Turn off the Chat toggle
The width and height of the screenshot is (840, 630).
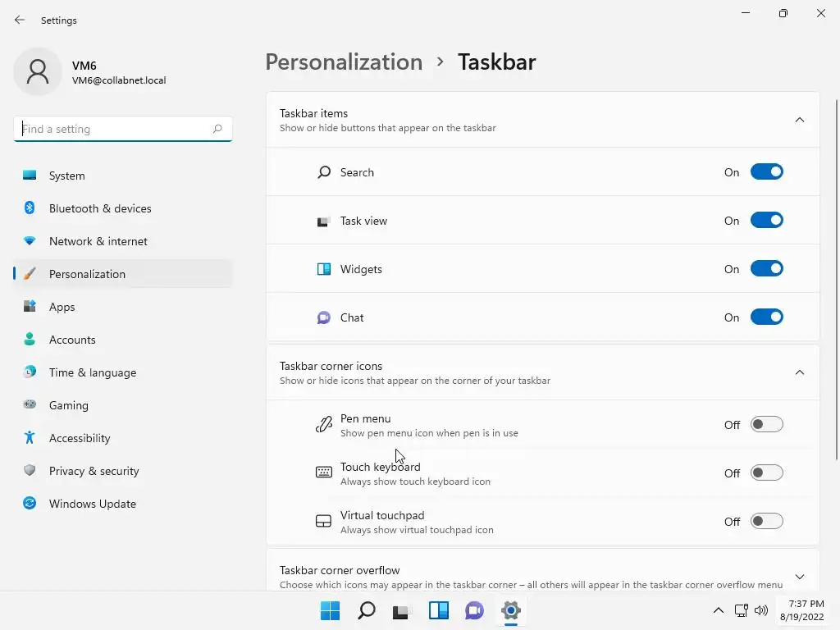coord(767,317)
